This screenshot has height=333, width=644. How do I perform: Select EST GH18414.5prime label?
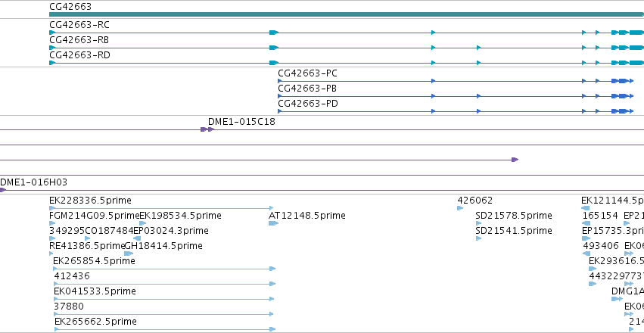[163, 246]
